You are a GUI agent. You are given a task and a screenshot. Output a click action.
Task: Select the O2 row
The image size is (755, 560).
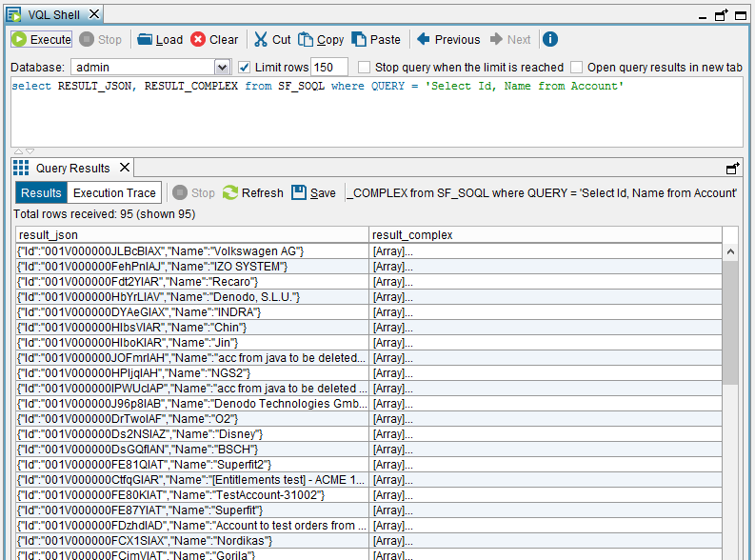368,419
